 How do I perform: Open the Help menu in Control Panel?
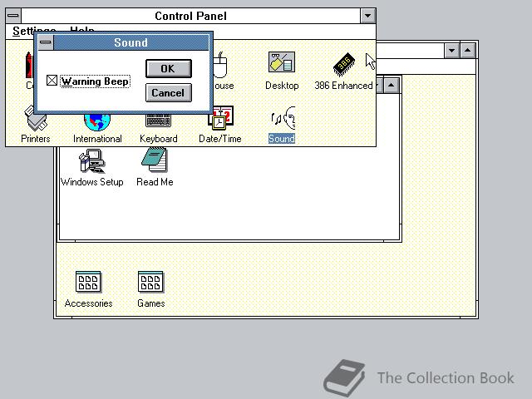(82, 30)
